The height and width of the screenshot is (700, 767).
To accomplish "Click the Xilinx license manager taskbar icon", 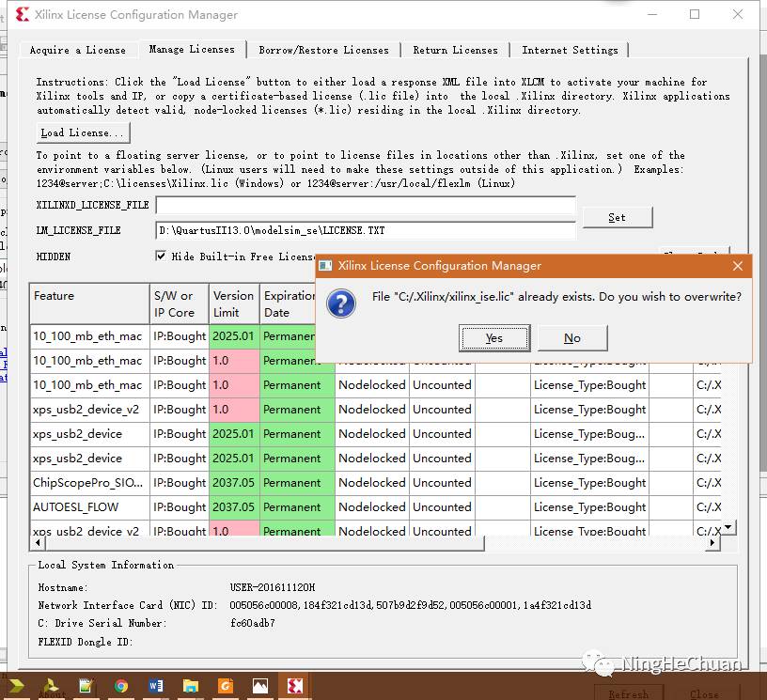I will click(295, 686).
